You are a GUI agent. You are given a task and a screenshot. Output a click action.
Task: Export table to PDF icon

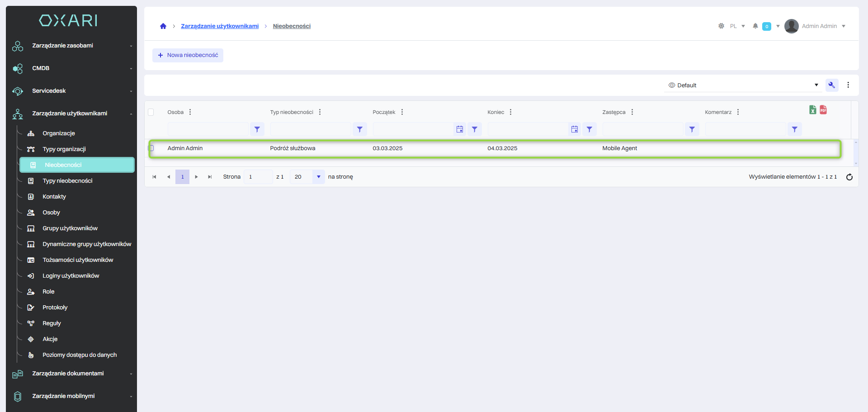(823, 110)
